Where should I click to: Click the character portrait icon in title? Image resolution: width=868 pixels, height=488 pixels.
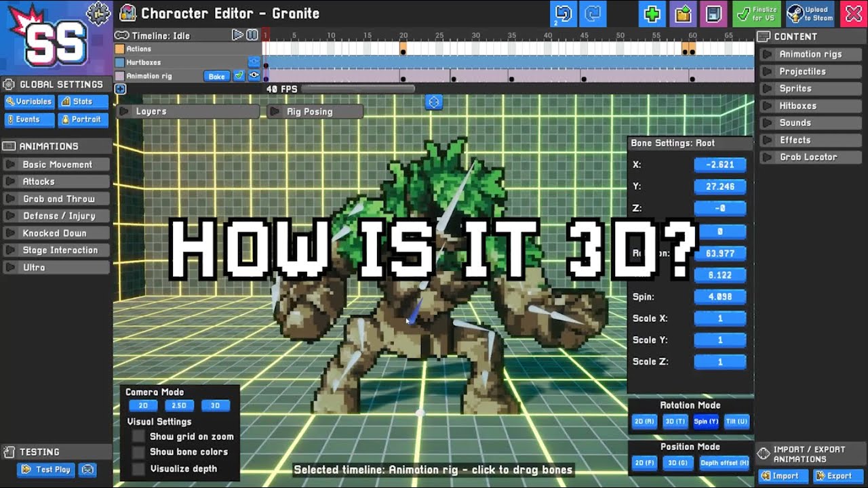127,13
